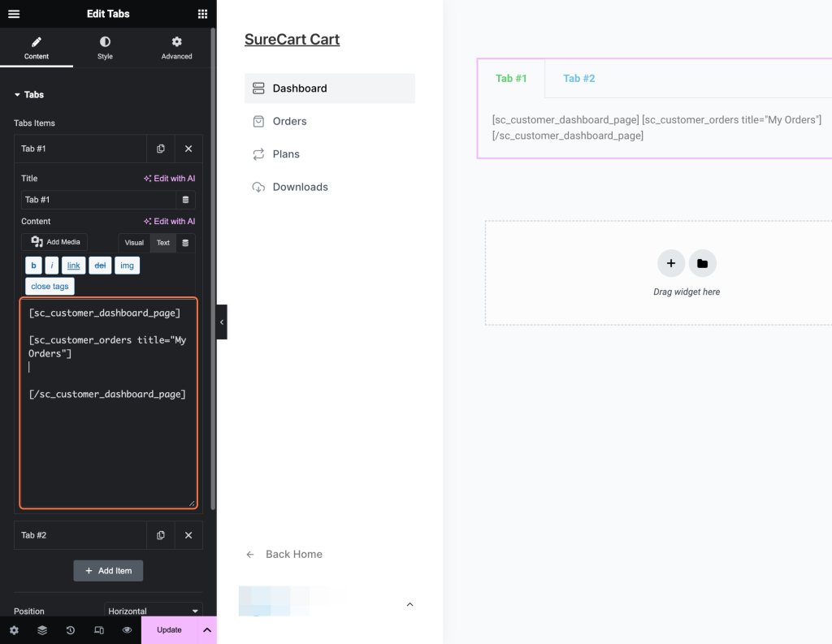The image size is (832, 644).
Task: Preview changes with the eye icon
Action: 127,629
